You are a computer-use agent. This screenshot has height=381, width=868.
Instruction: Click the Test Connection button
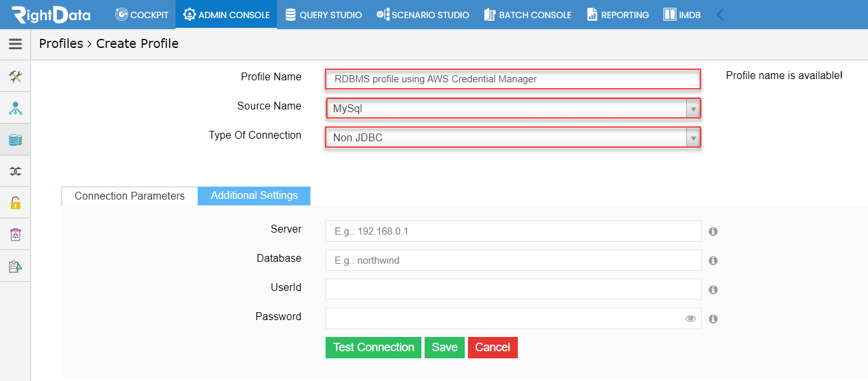click(x=373, y=347)
